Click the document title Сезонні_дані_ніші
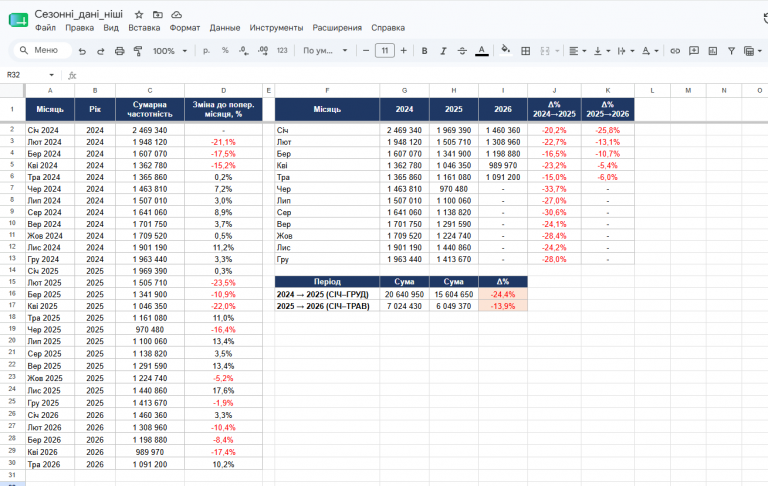 (x=79, y=14)
